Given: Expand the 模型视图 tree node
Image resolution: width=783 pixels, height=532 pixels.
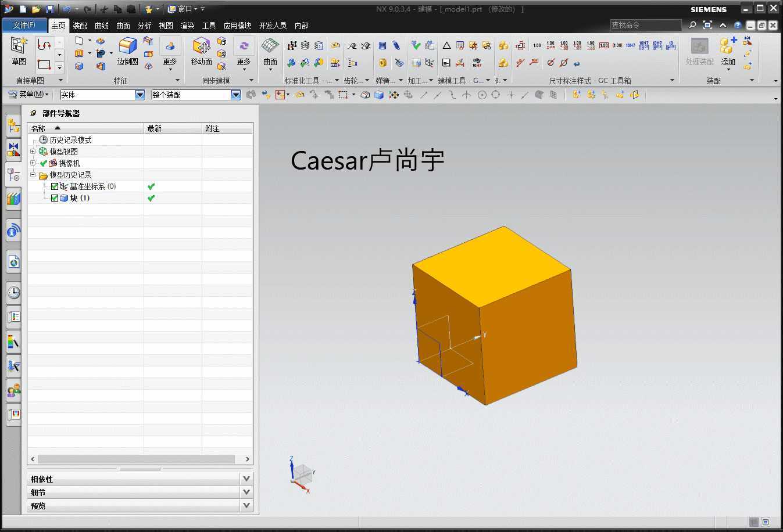Looking at the screenshot, I should tap(33, 152).
